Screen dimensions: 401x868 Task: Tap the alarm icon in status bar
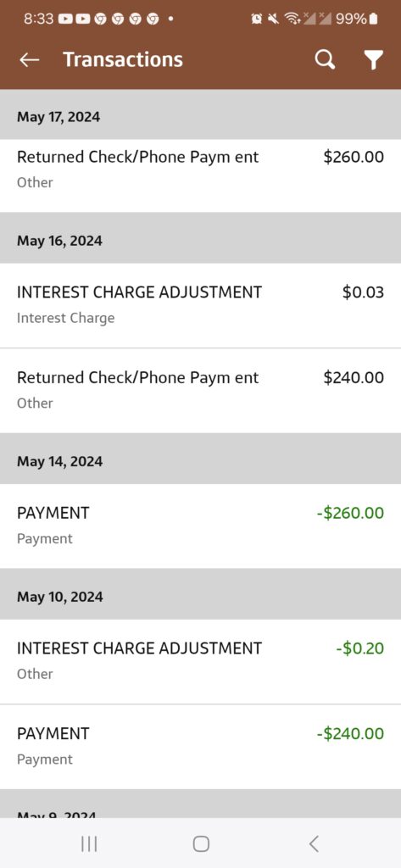click(256, 19)
